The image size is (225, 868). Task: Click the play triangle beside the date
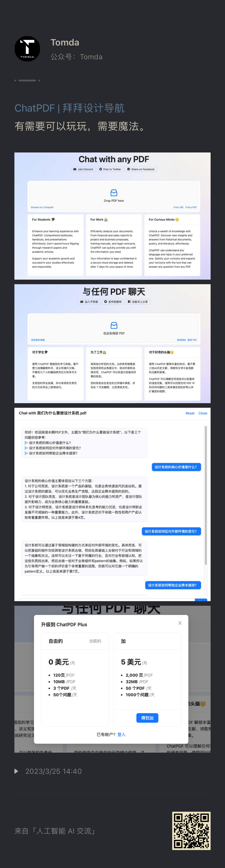tap(16, 771)
